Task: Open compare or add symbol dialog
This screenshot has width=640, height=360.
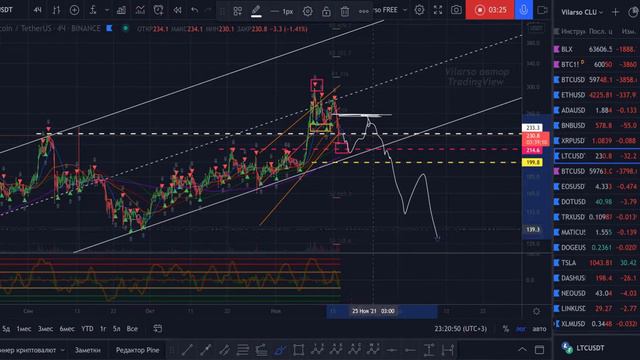Action: [74, 10]
